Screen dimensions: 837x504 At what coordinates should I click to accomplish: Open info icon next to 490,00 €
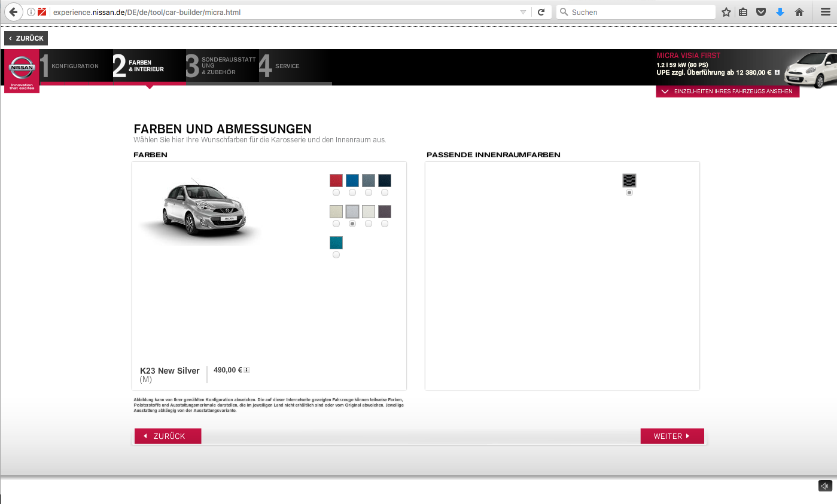[246, 370]
